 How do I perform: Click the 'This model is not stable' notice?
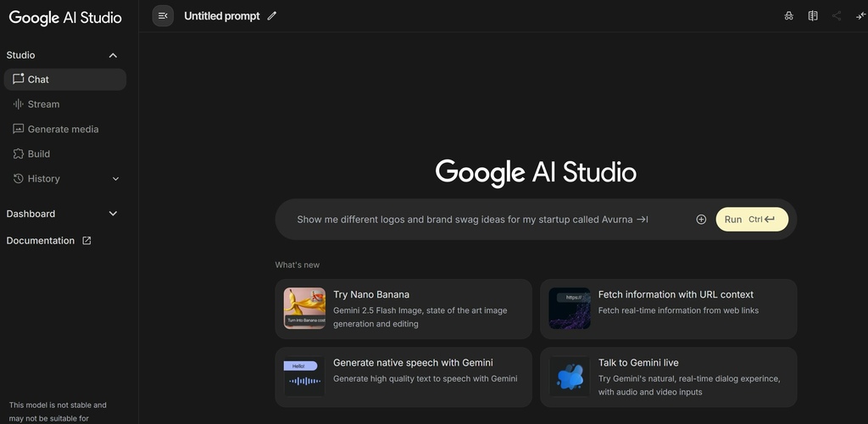pos(58,412)
